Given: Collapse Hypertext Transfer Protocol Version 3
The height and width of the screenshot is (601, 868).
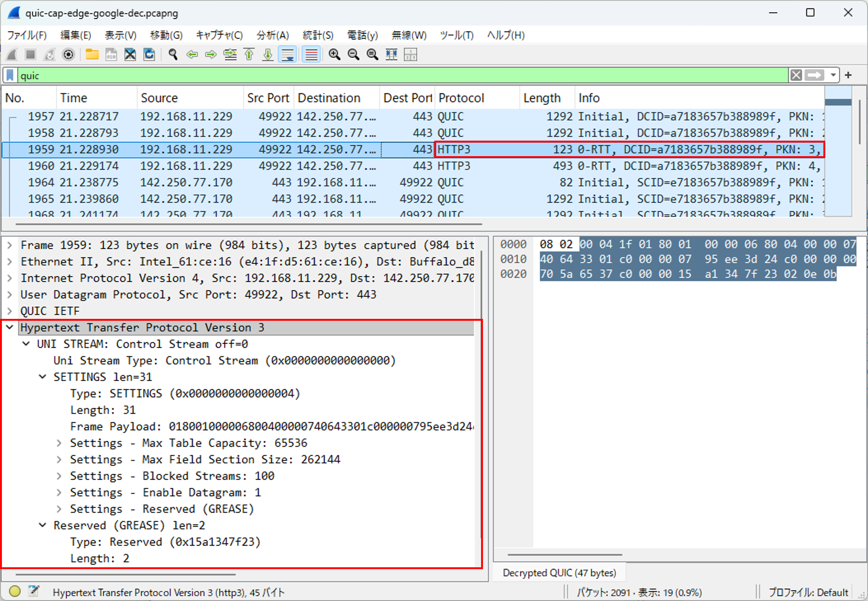Looking at the screenshot, I should (10, 328).
